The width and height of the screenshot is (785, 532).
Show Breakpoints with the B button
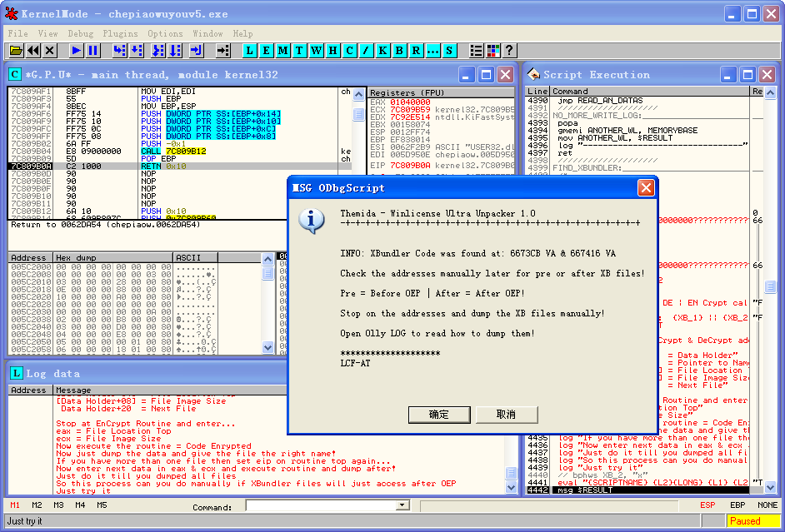399,51
